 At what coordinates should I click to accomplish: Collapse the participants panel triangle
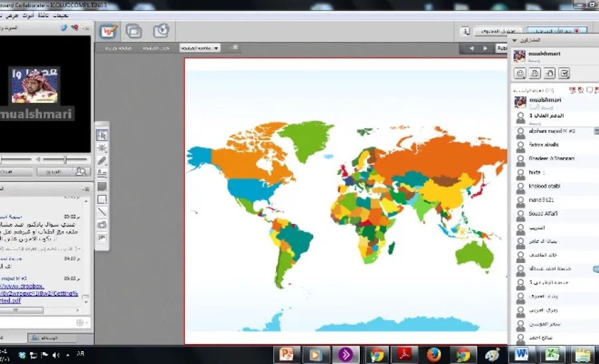coord(515,40)
